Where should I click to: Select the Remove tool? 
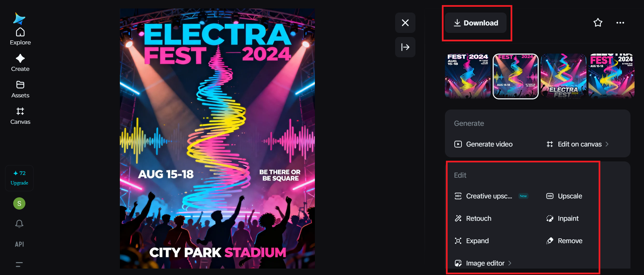tap(570, 241)
